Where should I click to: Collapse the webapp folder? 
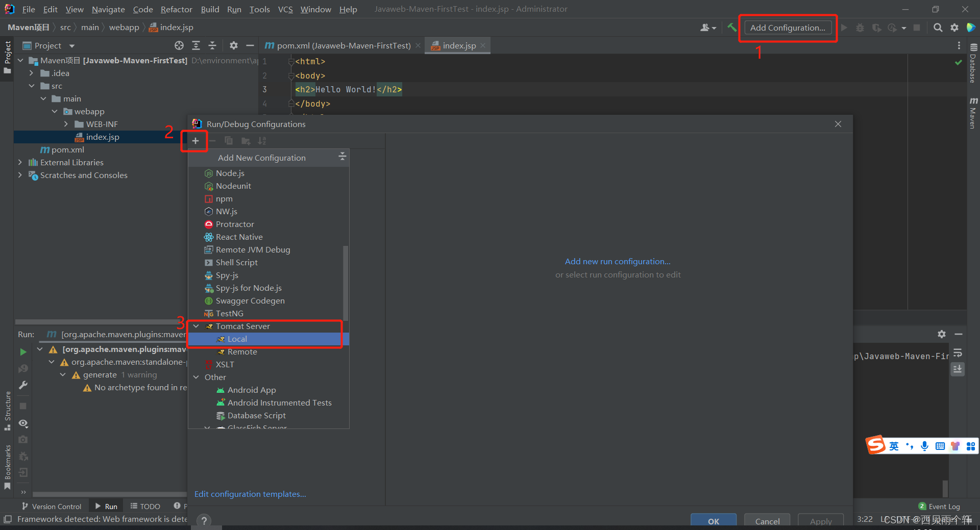click(x=55, y=111)
